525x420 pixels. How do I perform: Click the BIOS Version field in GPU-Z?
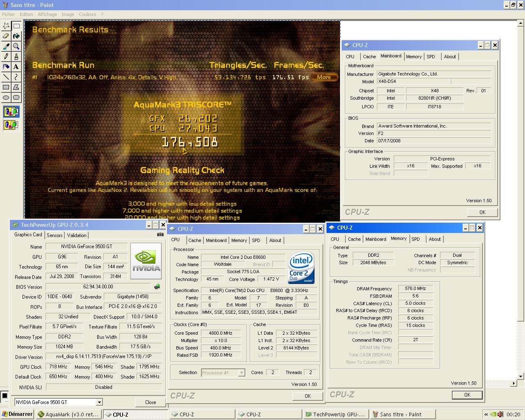[x=98, y=287]
